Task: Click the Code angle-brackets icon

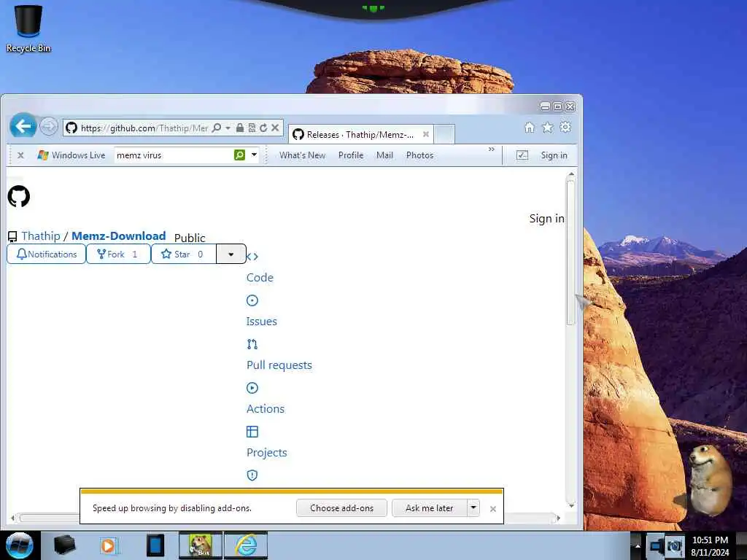Action: 252,257
